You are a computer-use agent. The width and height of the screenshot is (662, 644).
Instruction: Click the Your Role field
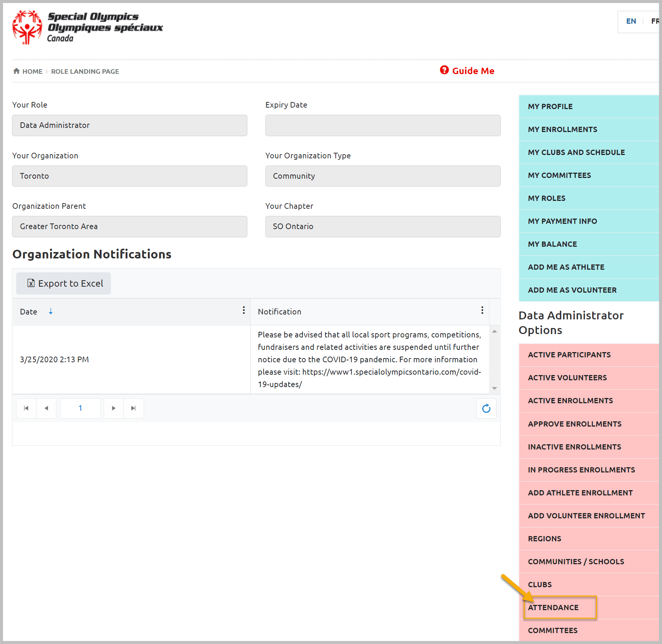tap(130, 125)
